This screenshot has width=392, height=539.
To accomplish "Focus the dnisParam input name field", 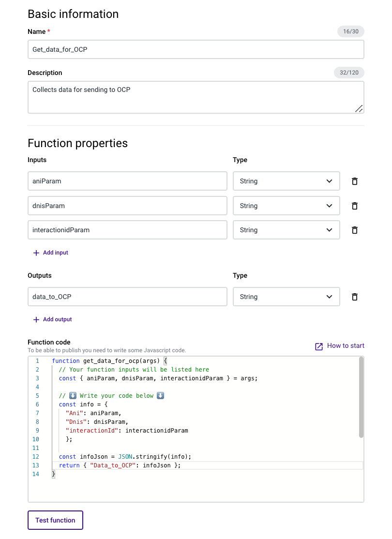I will click(127, 206).
